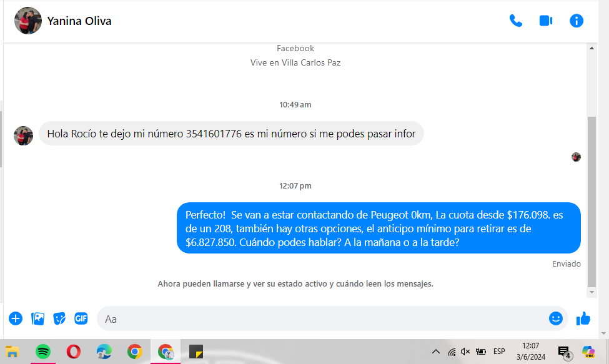Open Opera browser from taskbar
This screenshot has width=609, height=364.
pyautogui.click(x=73, y=352)
